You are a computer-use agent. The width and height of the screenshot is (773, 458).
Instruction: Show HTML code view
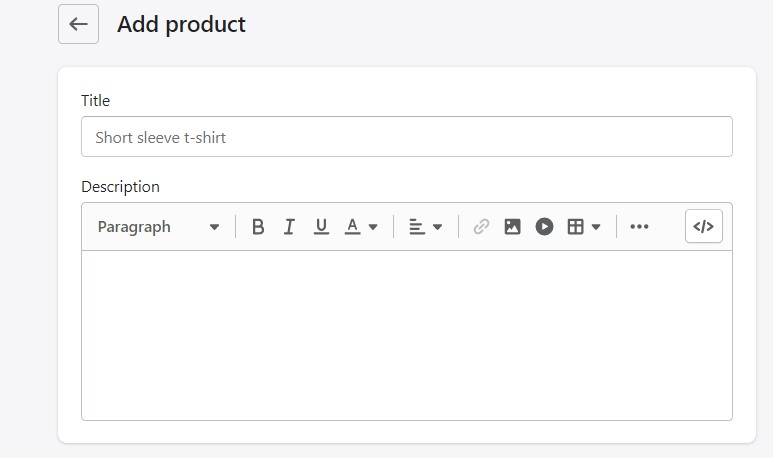[703, 226]
